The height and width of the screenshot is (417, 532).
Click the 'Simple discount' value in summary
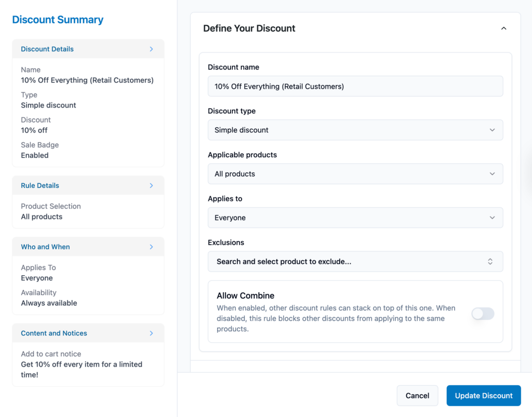48,105
